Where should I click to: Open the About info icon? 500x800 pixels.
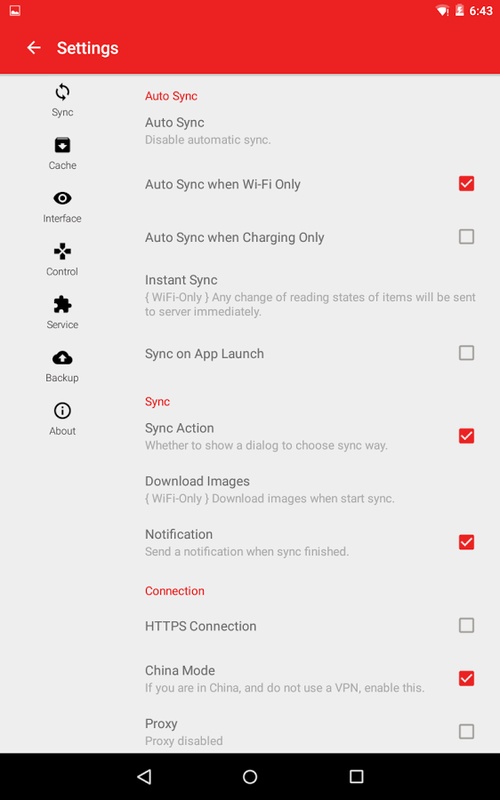(62, 411)
